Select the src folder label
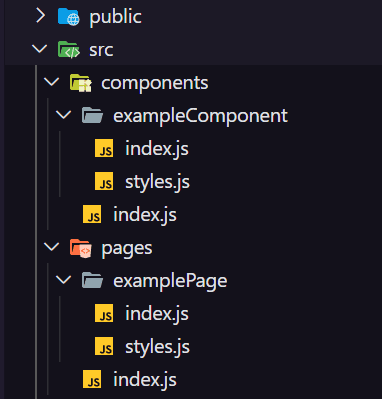 [x=101, y=50]
